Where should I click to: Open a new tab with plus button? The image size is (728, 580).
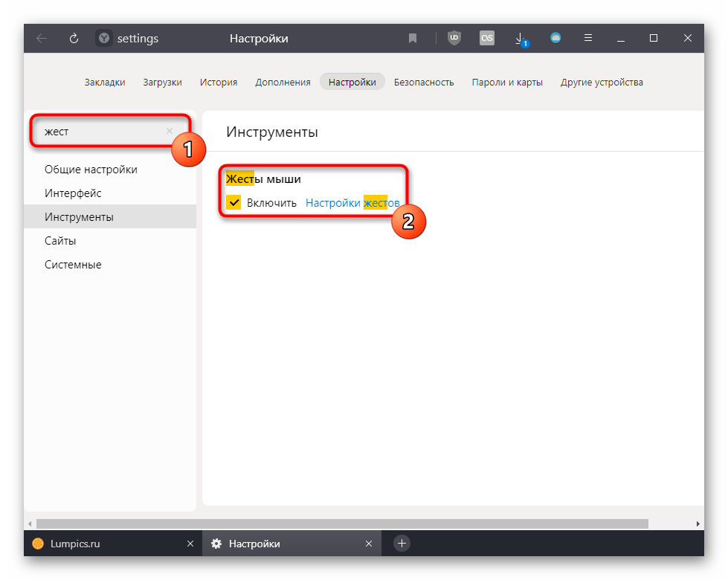(x=402, y=544)
